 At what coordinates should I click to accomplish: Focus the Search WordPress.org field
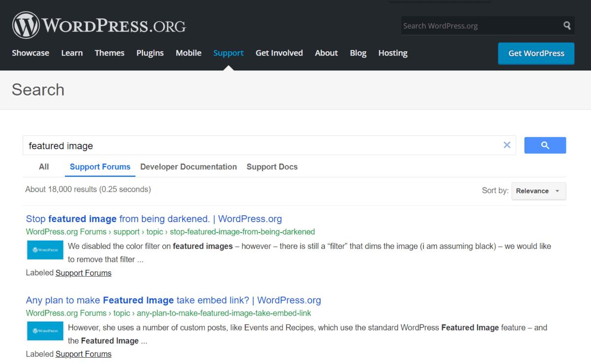pos(481,26)
